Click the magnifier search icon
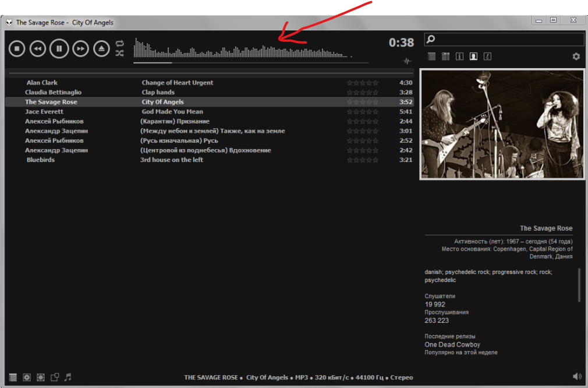 tap(431, 39)
